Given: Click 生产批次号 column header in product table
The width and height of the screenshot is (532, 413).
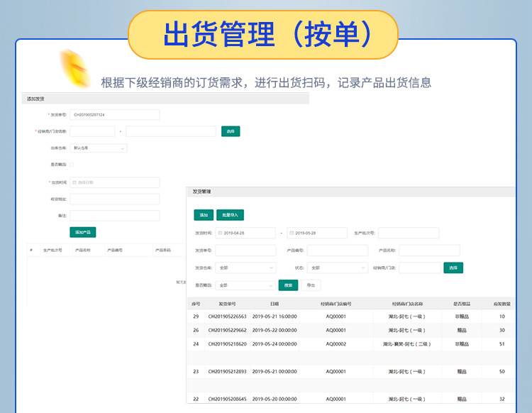Looking at the screenshot, I should [52, 250].
